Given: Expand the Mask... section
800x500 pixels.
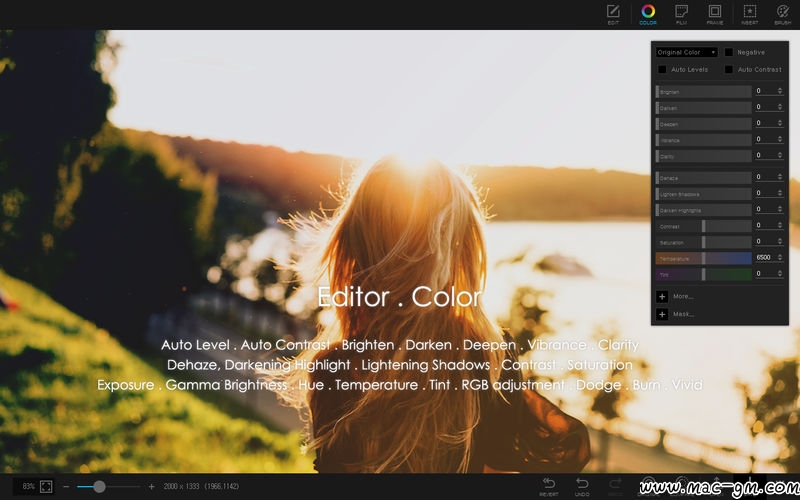Looking at the screenshot, I should 662,314.
